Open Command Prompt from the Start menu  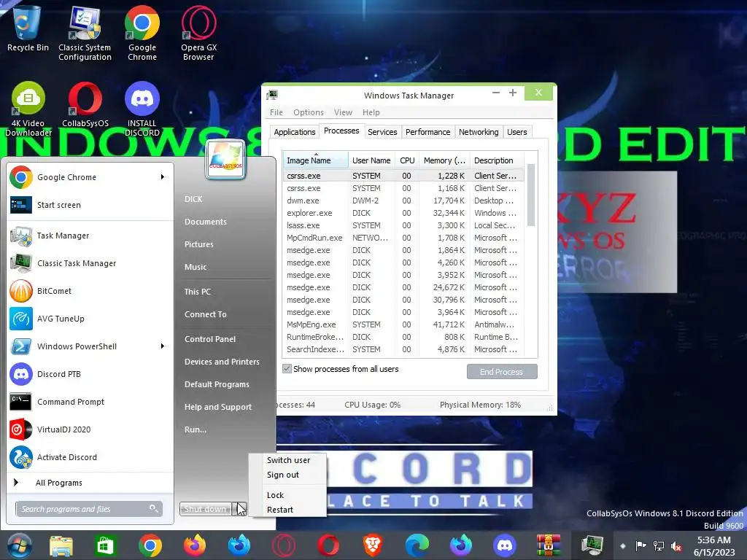(88, 402)
